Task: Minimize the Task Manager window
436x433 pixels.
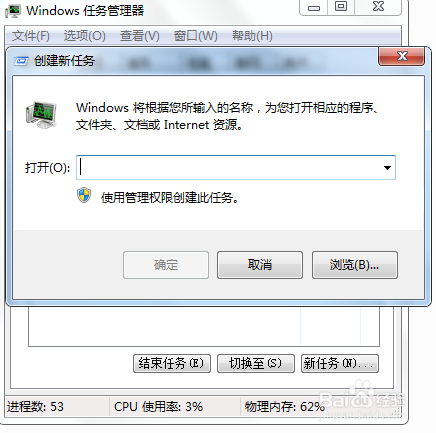Action: [x=314, y=7]
